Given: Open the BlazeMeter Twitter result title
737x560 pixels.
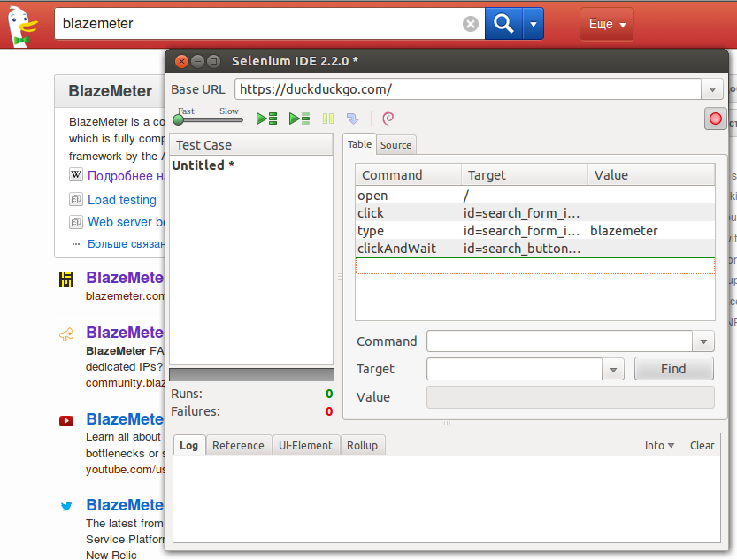Looking at the screenshot, I should pos(125,505).
